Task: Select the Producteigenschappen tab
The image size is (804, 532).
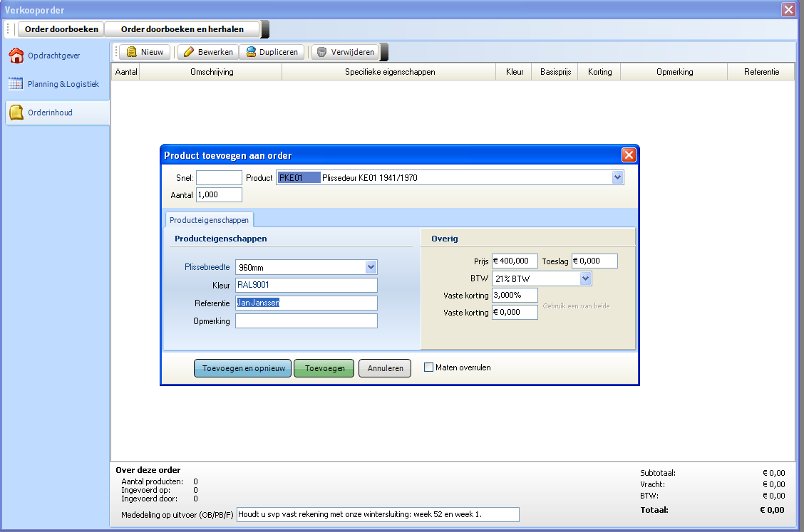Action: pos(209,220)
